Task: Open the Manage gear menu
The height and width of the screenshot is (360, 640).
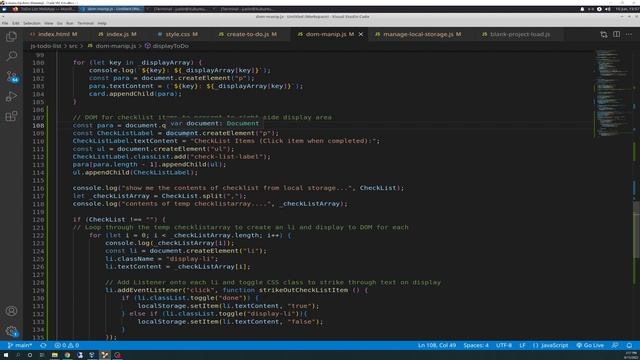Action: (x=11, y=331)
